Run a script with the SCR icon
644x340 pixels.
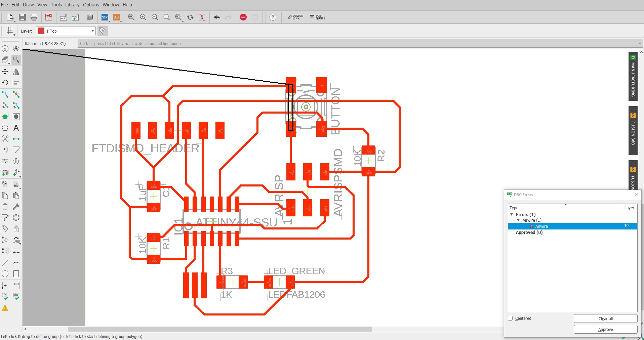click(x=105, y=17)
